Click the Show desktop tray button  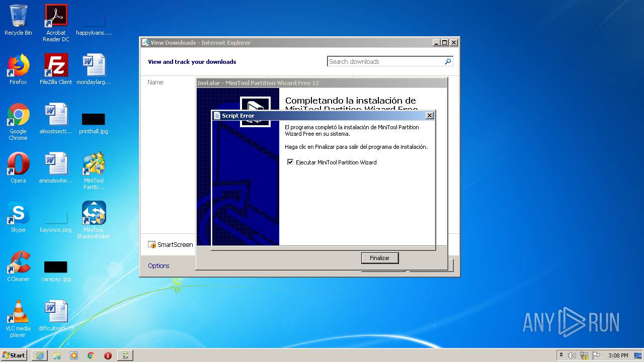point(639,355)
